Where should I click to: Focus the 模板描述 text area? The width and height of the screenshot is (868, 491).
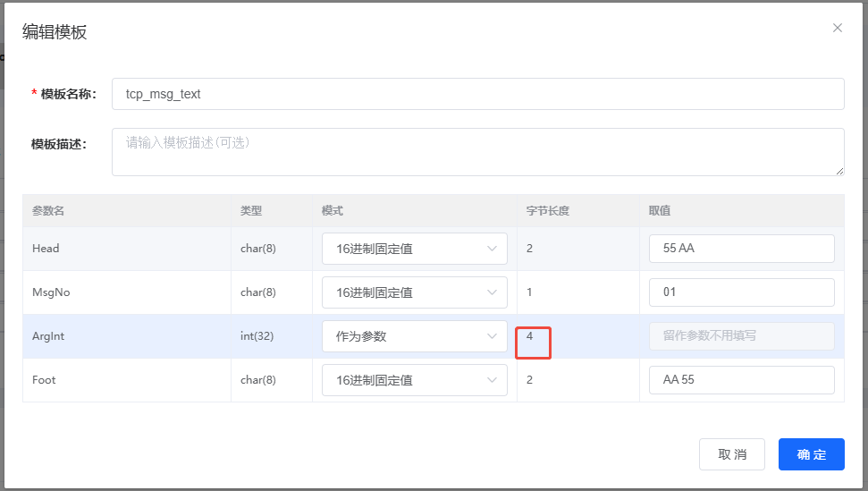point(477,151)
